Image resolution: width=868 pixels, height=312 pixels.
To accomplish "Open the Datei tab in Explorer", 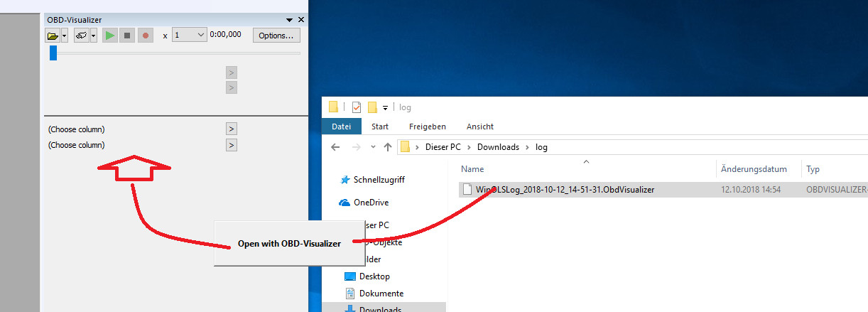I will (342, 127).
